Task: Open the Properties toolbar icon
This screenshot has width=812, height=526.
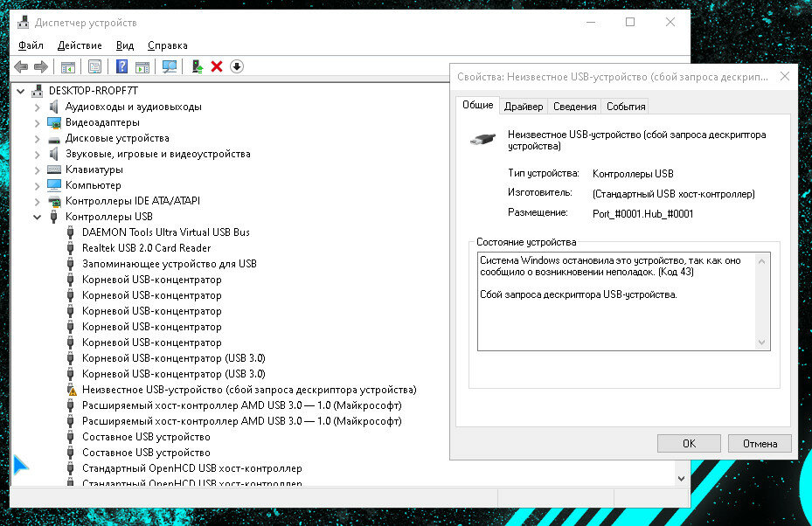Action: pyautogui.click(x=94, y=66)
